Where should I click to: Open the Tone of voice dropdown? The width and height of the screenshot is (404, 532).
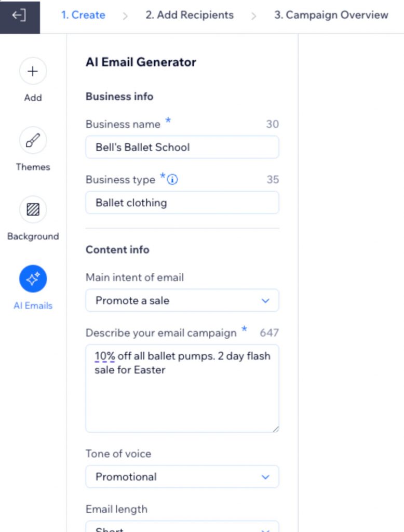point(182,477)
